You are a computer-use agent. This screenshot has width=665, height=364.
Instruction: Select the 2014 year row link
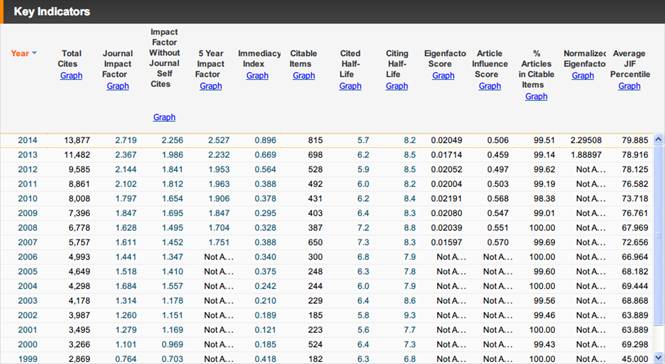pos(28,140)
